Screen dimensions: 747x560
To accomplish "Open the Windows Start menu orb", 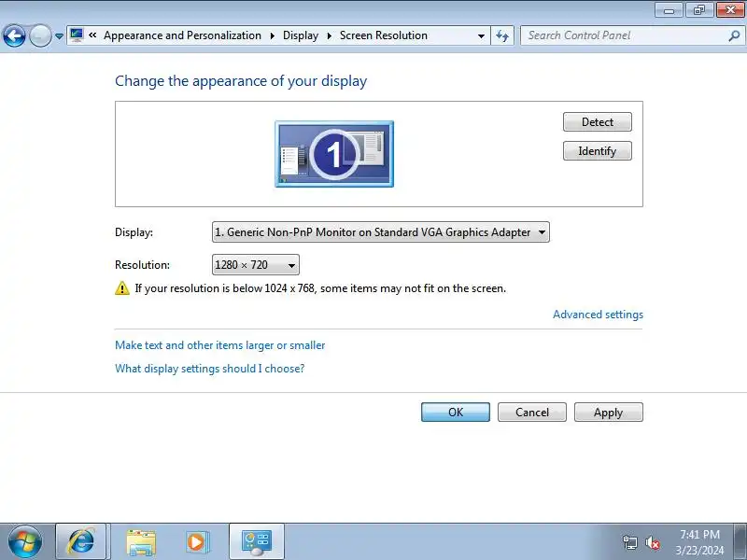I will coord(25,541).
